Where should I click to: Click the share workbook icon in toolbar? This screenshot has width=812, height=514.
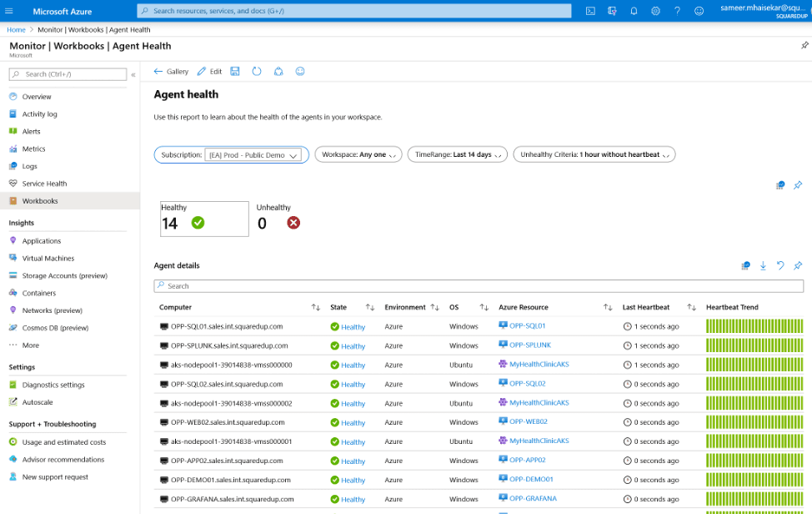click(x=278, y=72)
